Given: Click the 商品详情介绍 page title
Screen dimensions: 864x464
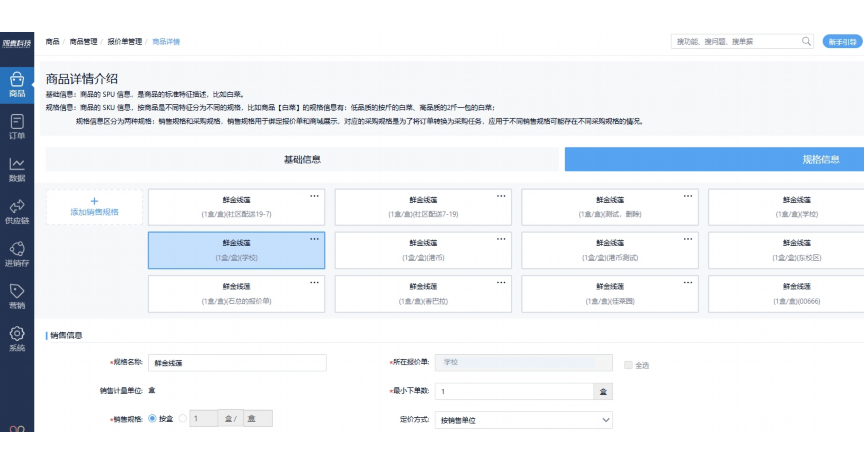Looking at the screenshot, I should 82,78.
